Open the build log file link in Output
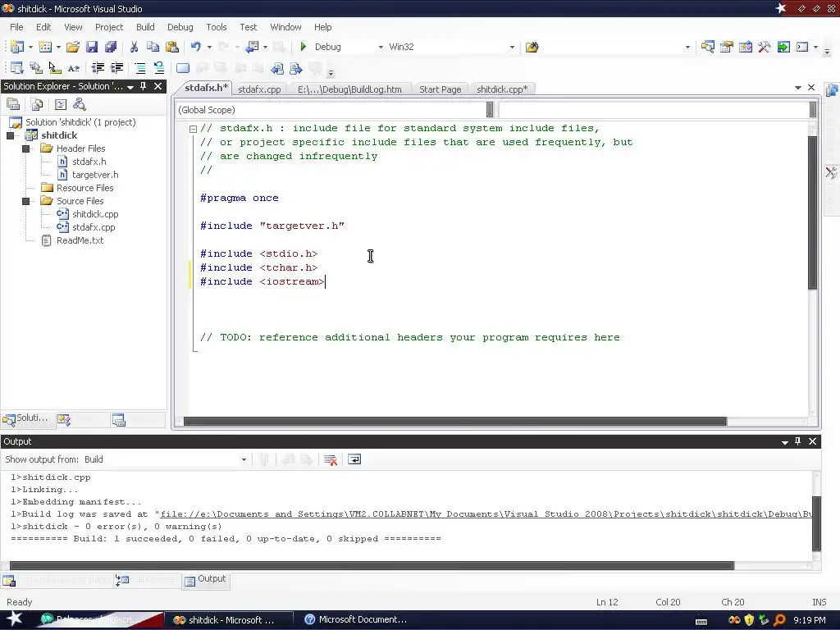Screen dimensions: 840x630 click(x=486, y=514)
